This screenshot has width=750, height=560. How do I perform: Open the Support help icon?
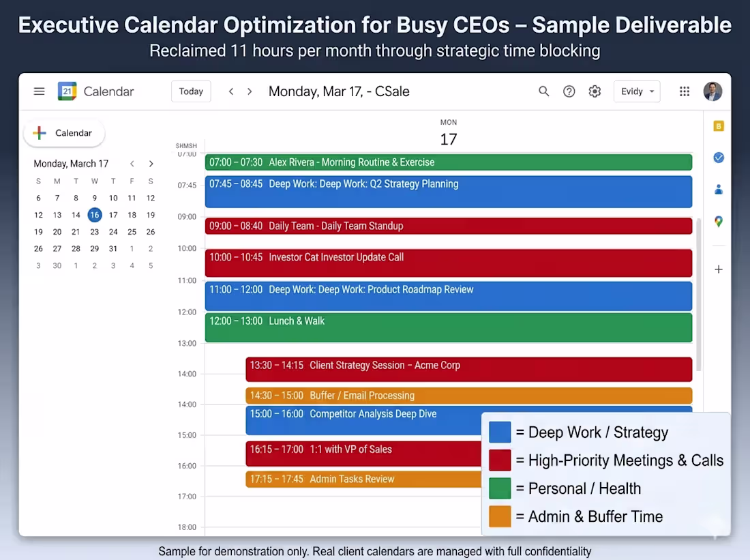569,91
